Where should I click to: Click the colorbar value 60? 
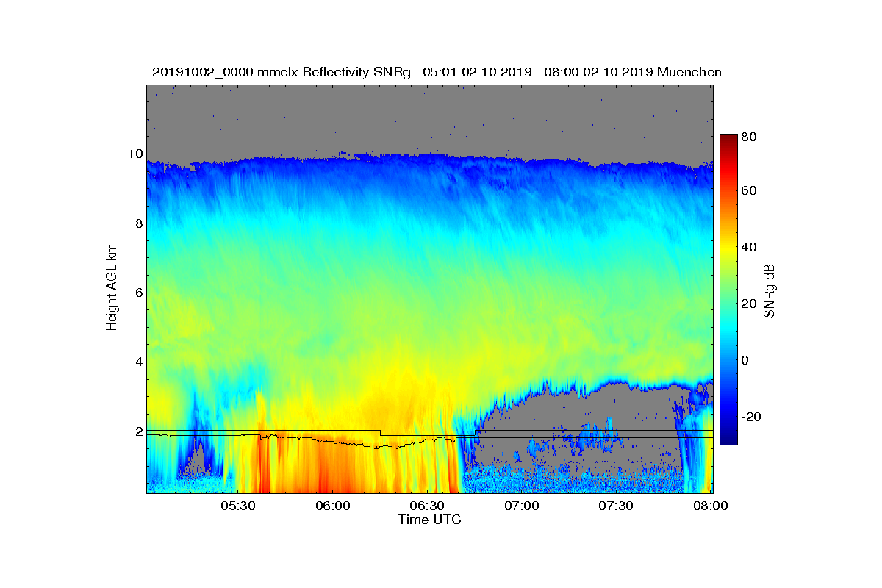750,191
